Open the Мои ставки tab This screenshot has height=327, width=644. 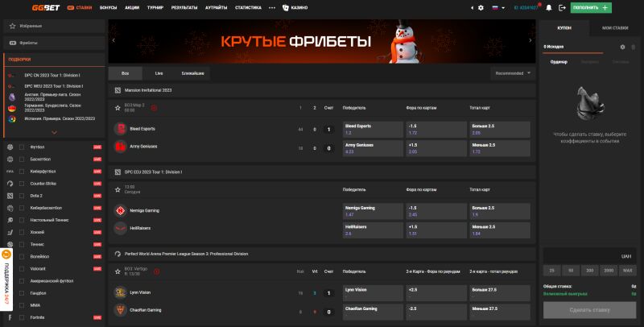point(615,28)
